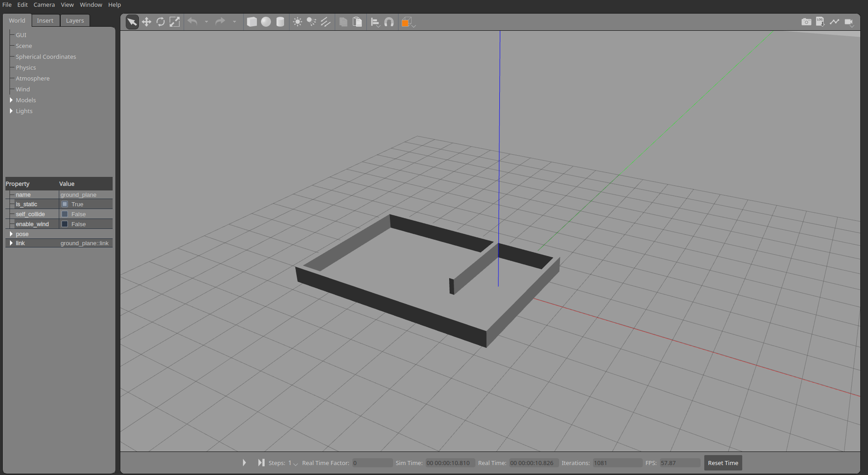
Task: Click the Property column header
Action: [32, 184]
